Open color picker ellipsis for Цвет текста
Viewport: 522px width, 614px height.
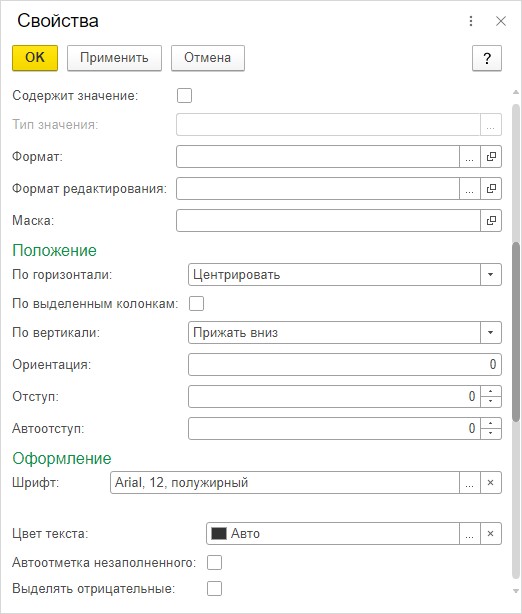[470, 534]
